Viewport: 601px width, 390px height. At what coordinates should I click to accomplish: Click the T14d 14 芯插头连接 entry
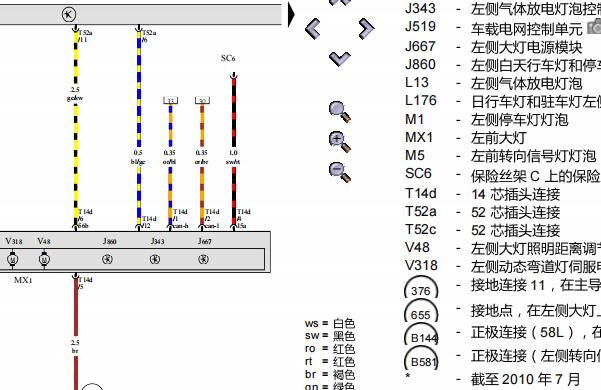click(x=483, y=193)
